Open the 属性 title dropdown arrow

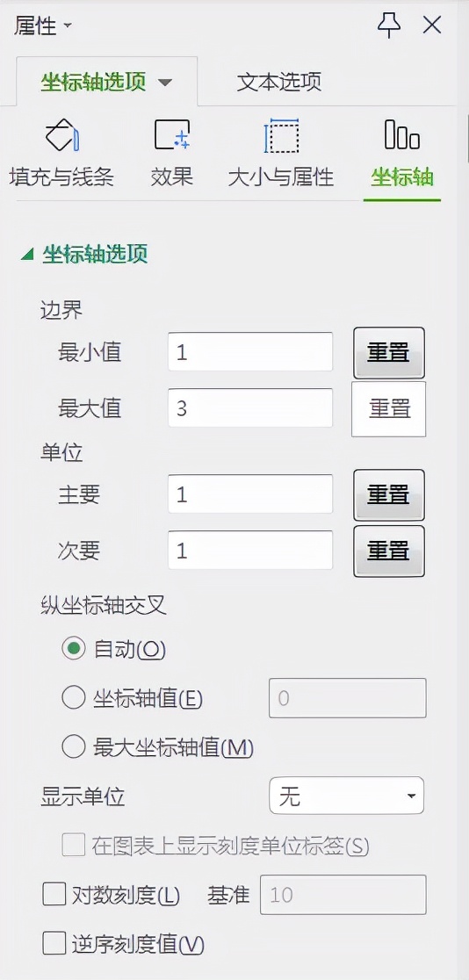pyautogui.click(x=68, y=26)
